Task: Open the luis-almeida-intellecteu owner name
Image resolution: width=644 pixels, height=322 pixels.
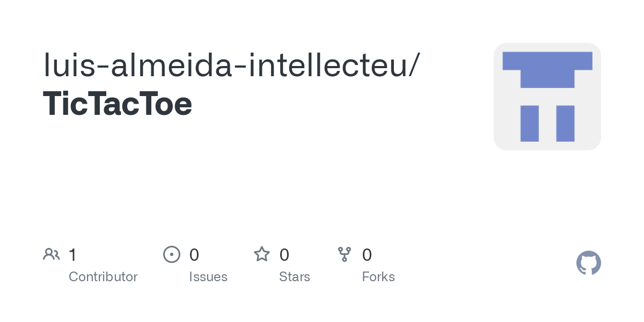Action: click(225, 65)
